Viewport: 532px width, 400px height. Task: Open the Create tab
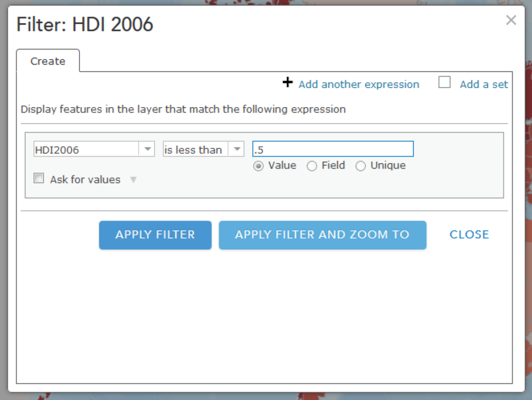click(48, 61)
